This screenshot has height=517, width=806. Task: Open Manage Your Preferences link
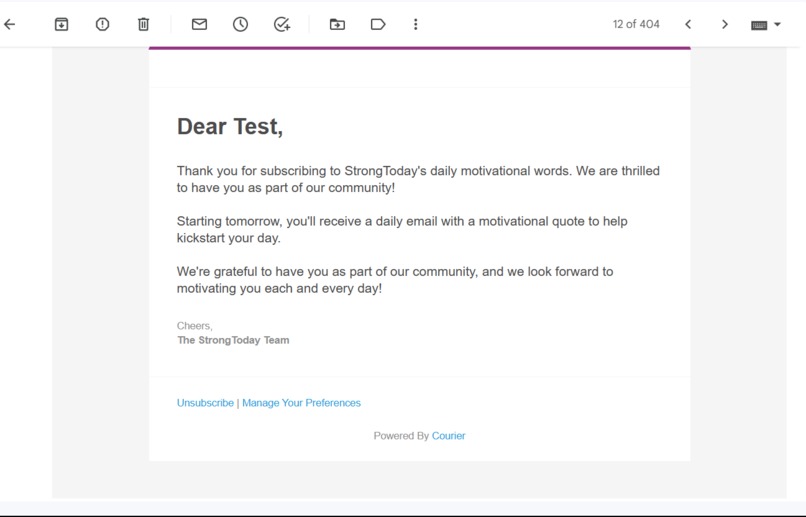(301, 403)
